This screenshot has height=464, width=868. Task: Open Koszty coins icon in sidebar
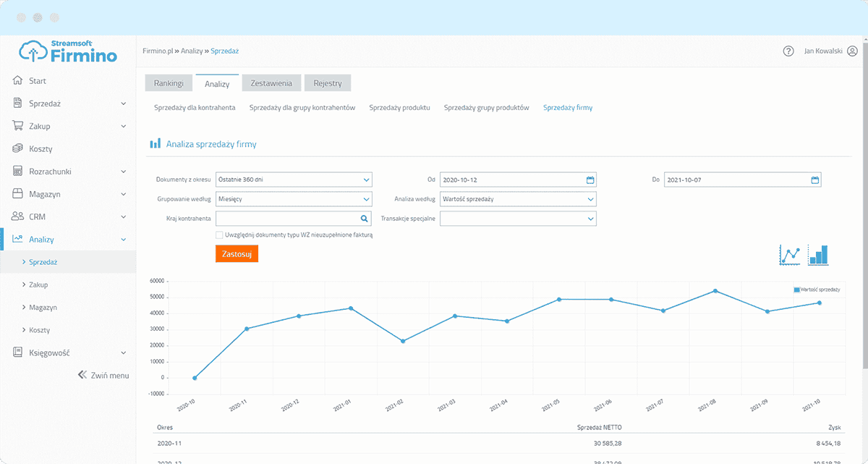tap(19, 148)
